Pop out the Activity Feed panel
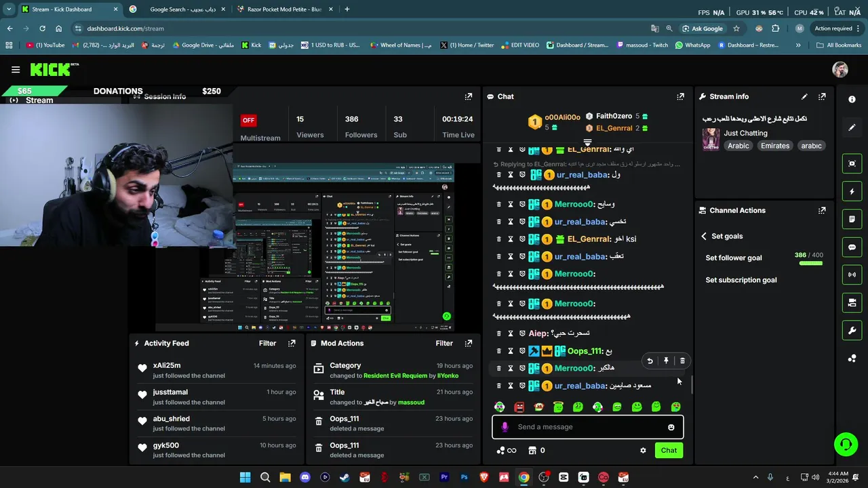This screenshot has width=868, height=488. (292, 343)
